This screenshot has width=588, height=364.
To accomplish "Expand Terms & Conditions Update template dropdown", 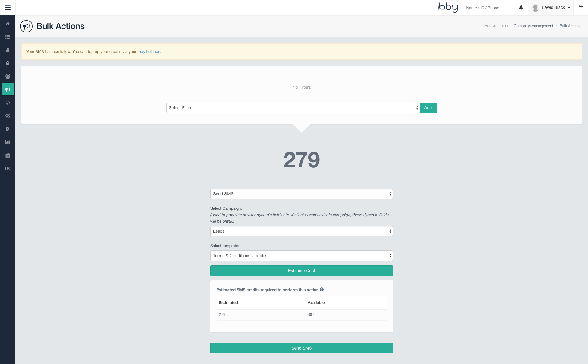I will 301,256.
